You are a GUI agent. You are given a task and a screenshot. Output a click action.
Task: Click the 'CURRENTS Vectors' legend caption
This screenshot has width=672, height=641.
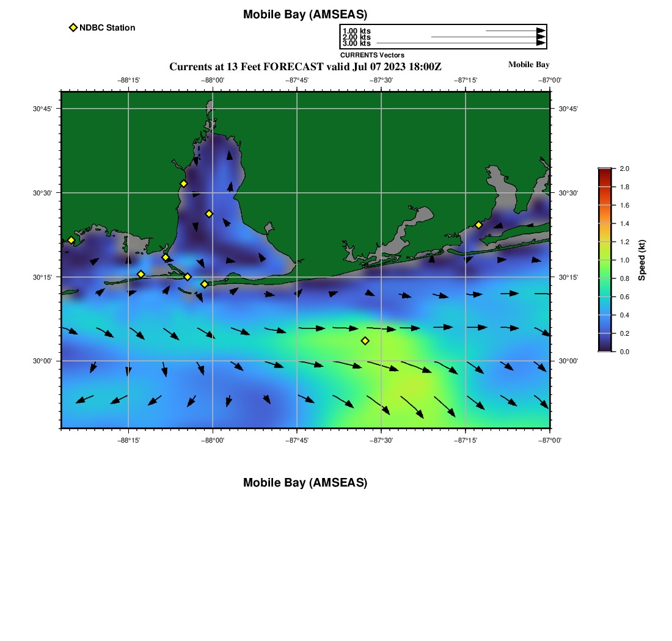click(x=372, y=55)
